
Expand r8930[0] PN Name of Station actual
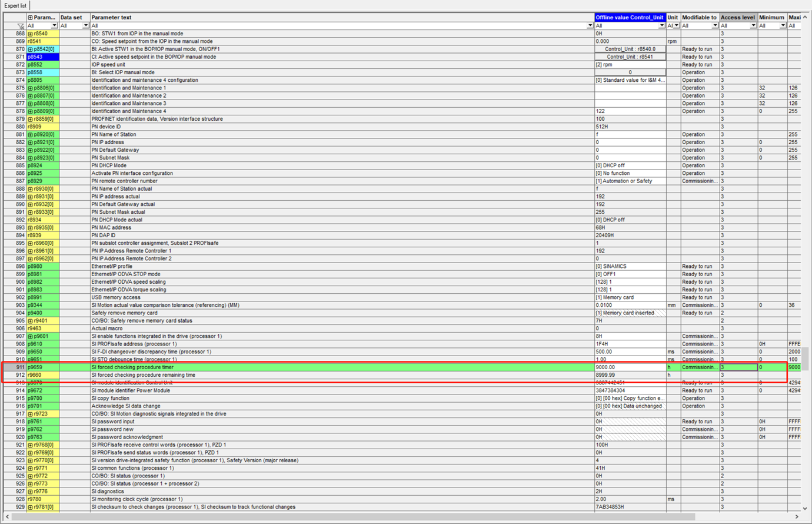click(30, 189)
